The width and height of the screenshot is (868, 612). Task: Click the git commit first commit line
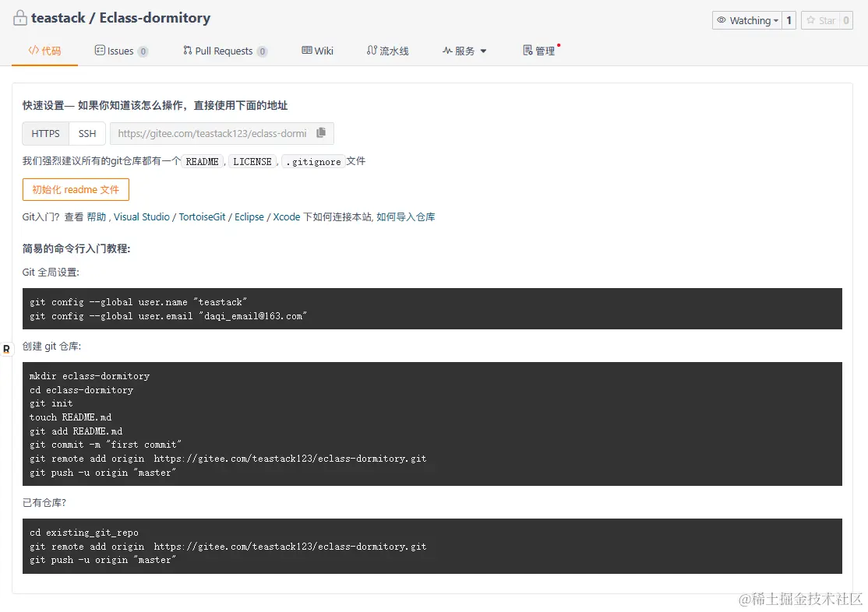[106, 445]
